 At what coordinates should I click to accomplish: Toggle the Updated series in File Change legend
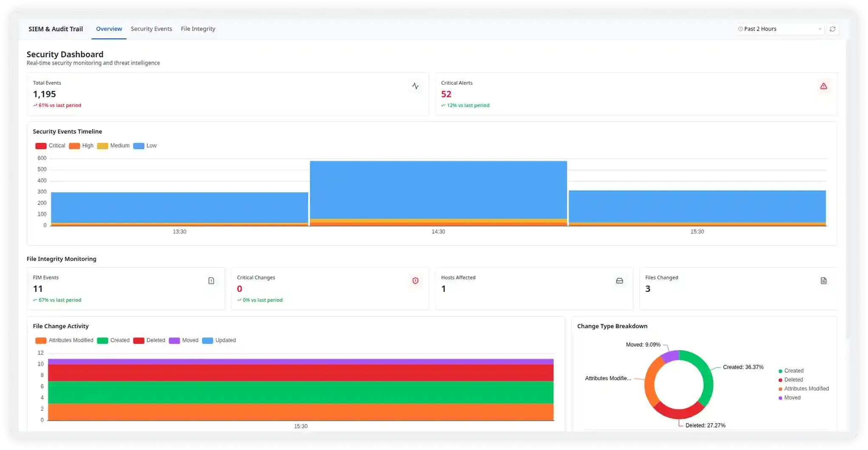click(x=219, y=340)
